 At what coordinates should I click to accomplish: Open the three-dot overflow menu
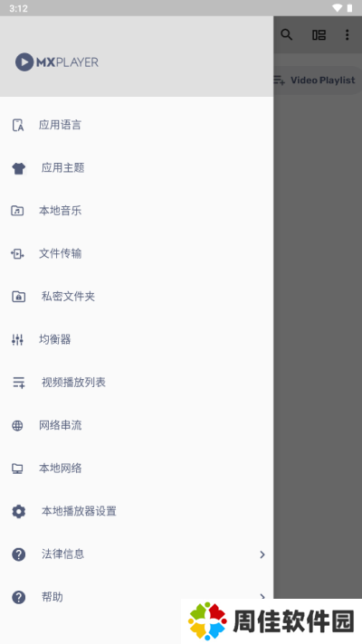(348, 35)
